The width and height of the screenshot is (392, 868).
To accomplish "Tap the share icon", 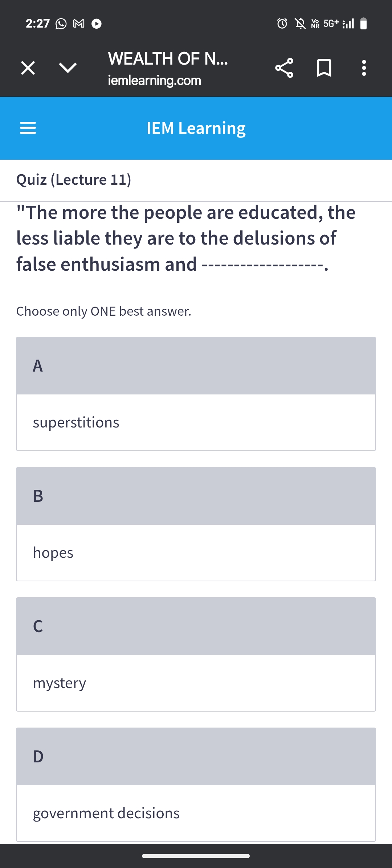I will pyautogui.click(x=284, y=68).
